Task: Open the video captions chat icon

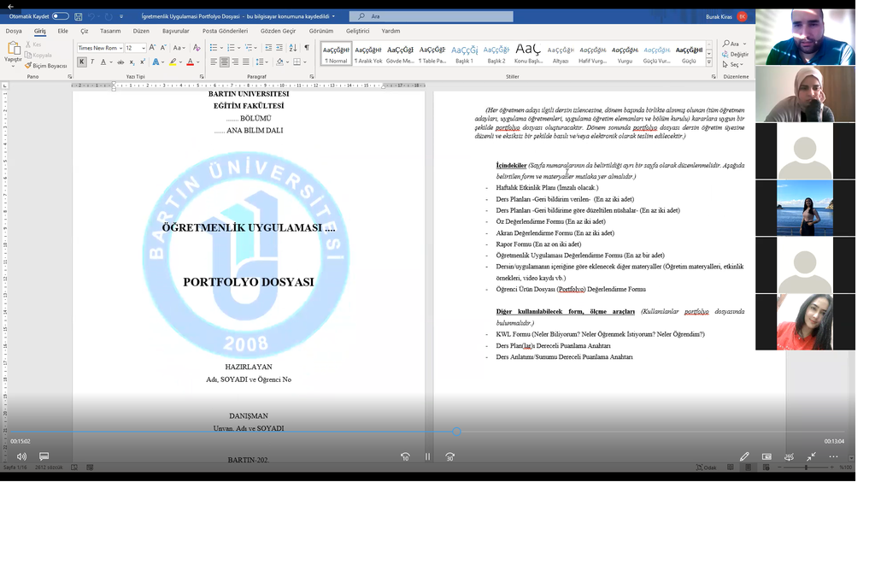Action: point(44,456)
